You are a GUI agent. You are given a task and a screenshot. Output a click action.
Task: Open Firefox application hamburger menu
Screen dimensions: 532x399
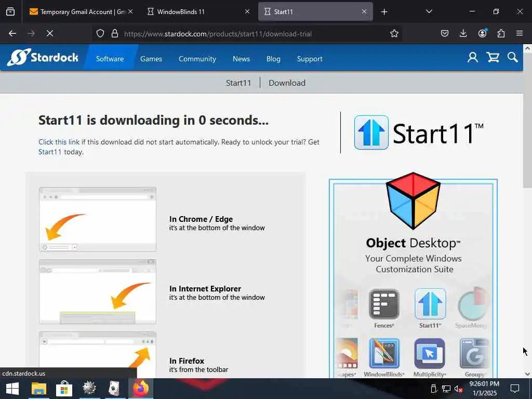point(520,33)
